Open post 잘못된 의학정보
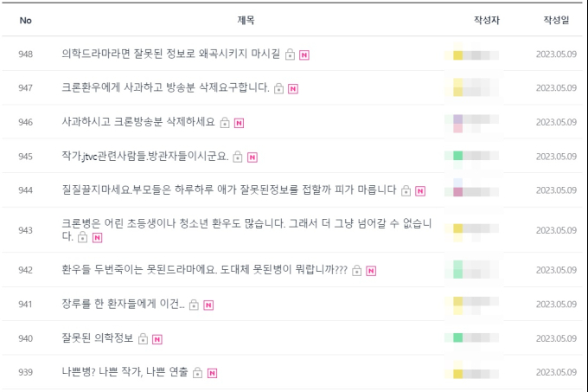 point(98,338)
